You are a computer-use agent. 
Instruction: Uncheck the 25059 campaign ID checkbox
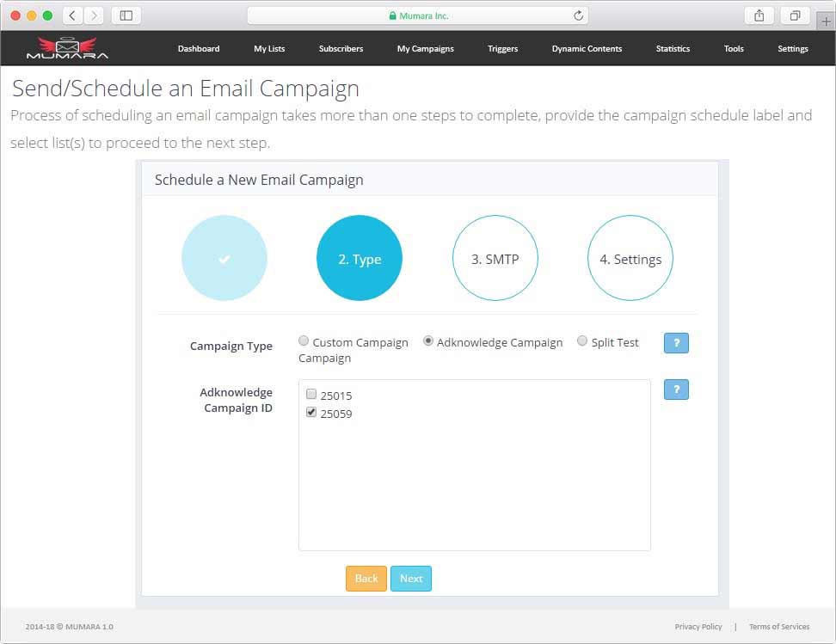(x=311, y=413)
